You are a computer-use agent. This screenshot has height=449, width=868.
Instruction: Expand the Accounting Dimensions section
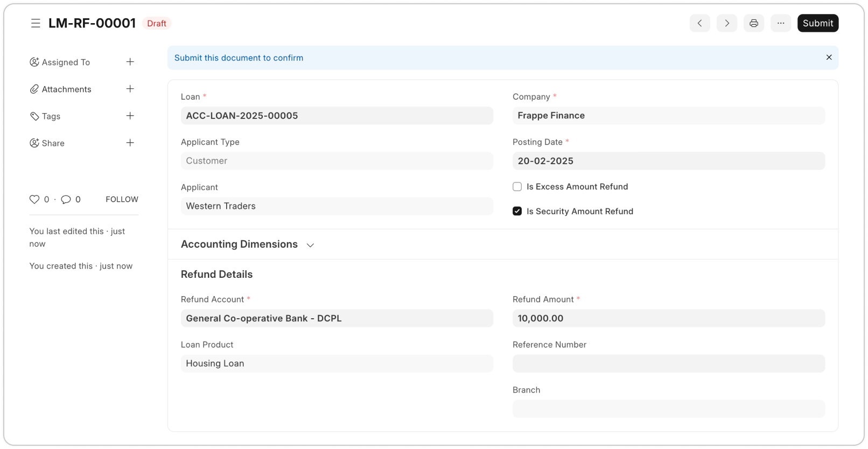(x=248, y=244)
